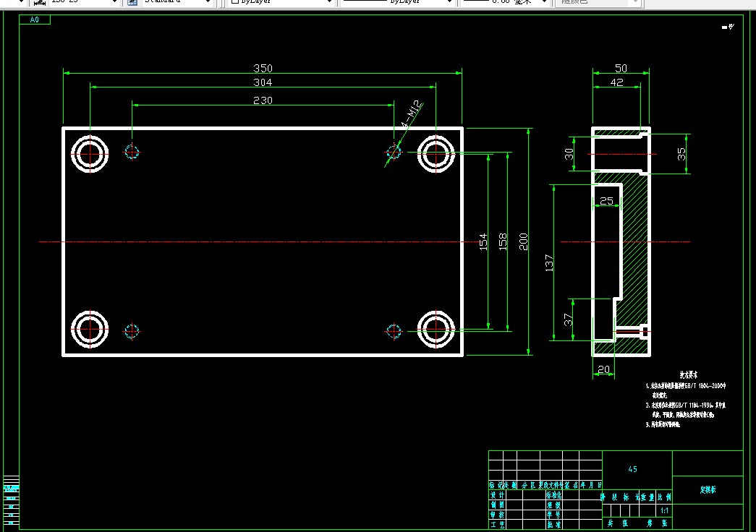Click the 制图 cell in title block
Viewport: 756px width, 532px height.
click(497, 505)
